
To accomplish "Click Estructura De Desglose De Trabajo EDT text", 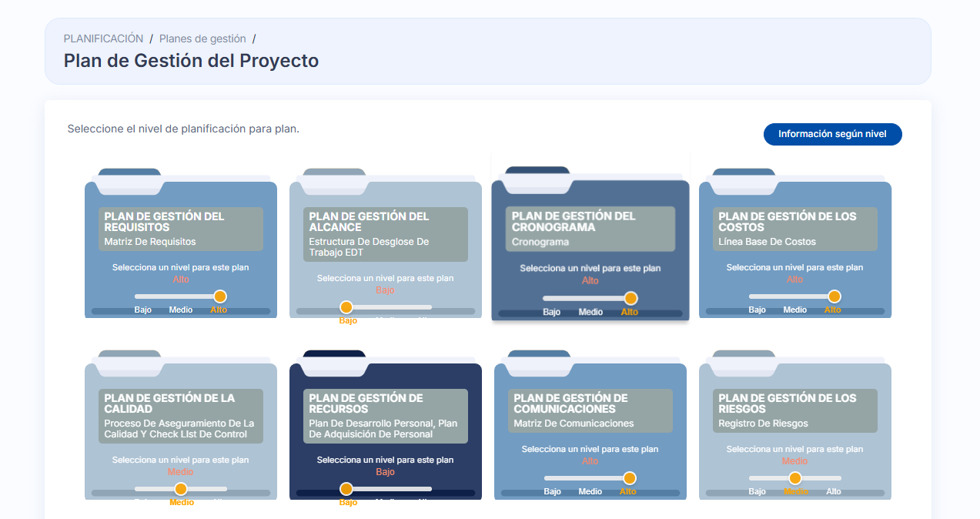I will (x=369, y=247).
